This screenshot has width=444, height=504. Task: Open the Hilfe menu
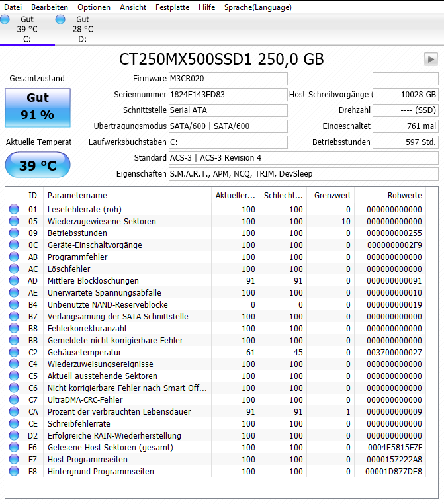(206, 7)
